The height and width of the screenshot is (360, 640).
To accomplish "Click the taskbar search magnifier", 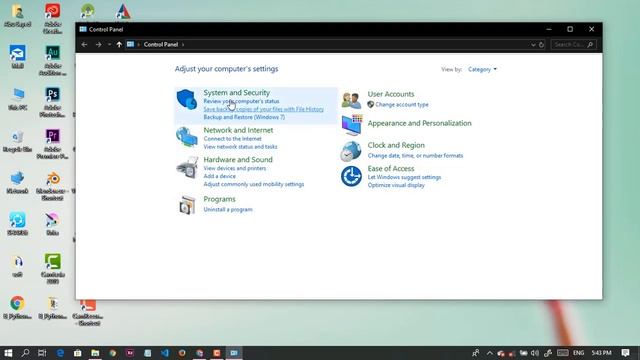I will coord(25,353).
